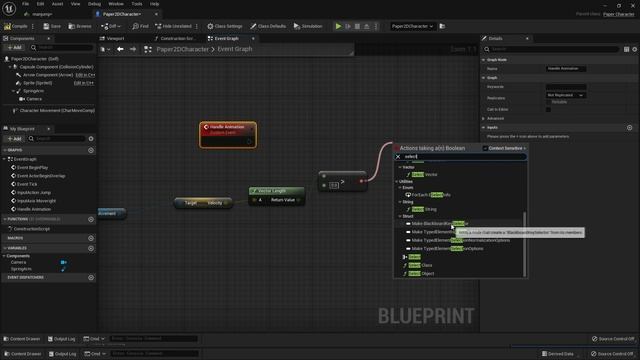The image size is (640, 360).
Task: Save the blueprint via Save button
Action: (x=52, y=26)
